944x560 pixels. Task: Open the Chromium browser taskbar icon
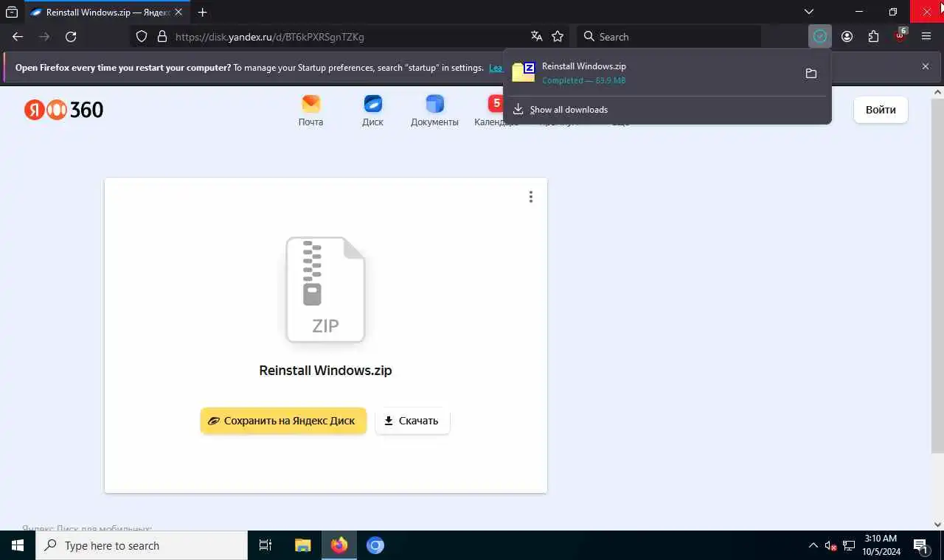(375, 545)
